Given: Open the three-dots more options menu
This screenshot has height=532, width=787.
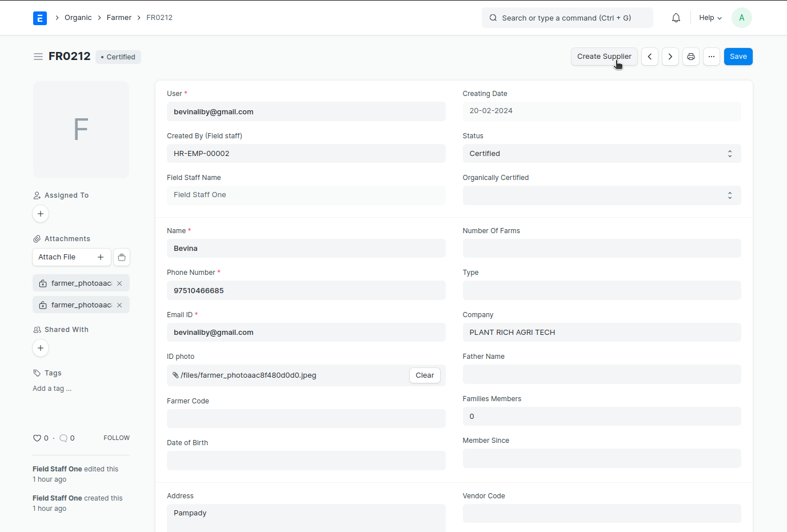Looking at the screenshot, I should 712,57.
